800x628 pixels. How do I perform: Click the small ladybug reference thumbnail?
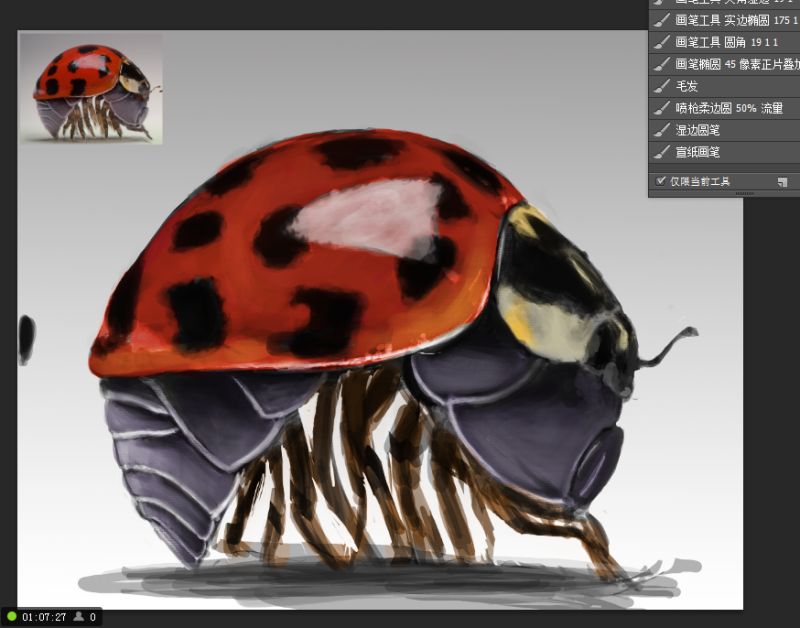click(x=91, y=88)
